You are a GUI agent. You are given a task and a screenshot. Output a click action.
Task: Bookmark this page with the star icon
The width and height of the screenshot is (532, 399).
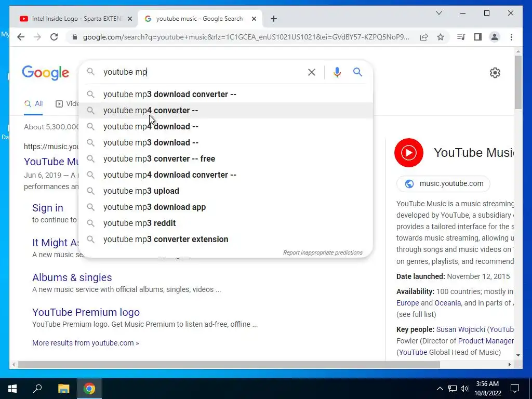[x=441, y=37]
